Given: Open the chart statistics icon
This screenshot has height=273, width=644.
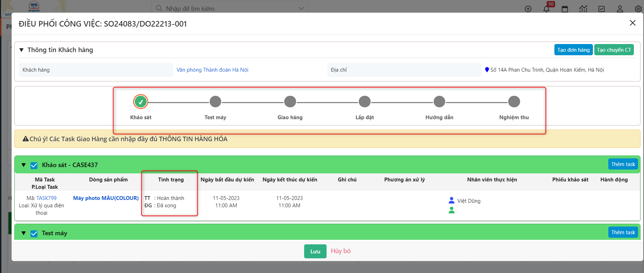Looking at the screenshot, I should pyautogui.click(x=583, y=9).
